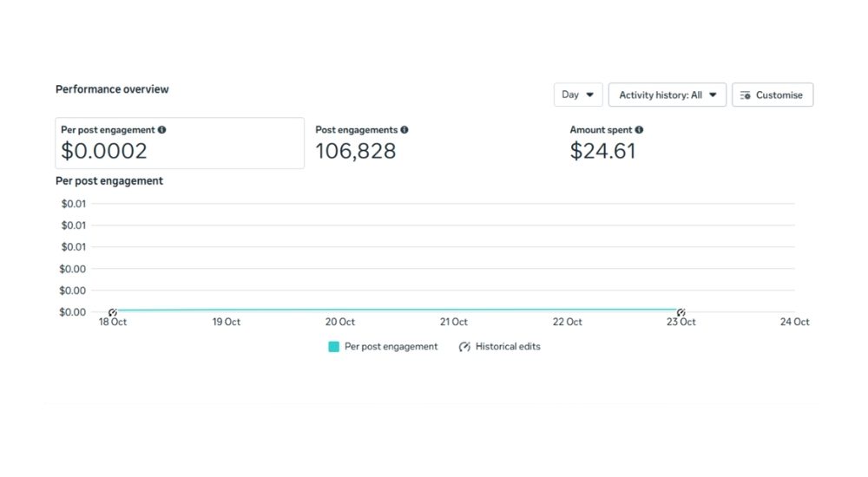Expand the Activity history: All dropdown
Screen dimensions: 868x477
667,95
